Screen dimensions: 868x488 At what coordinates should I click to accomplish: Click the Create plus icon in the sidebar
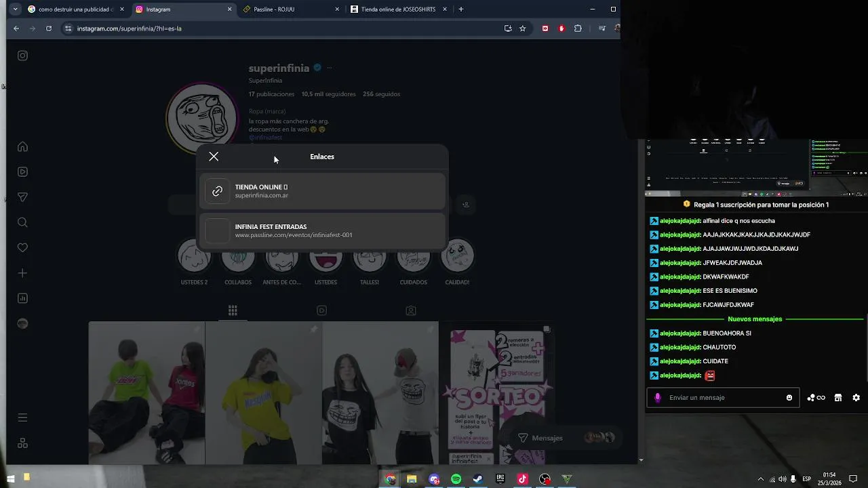point(22,273)
